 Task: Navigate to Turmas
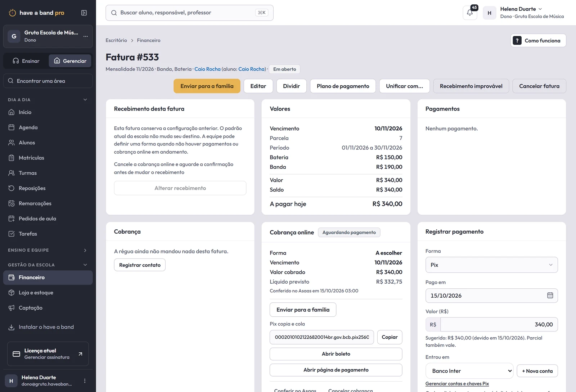coord(48,173)
